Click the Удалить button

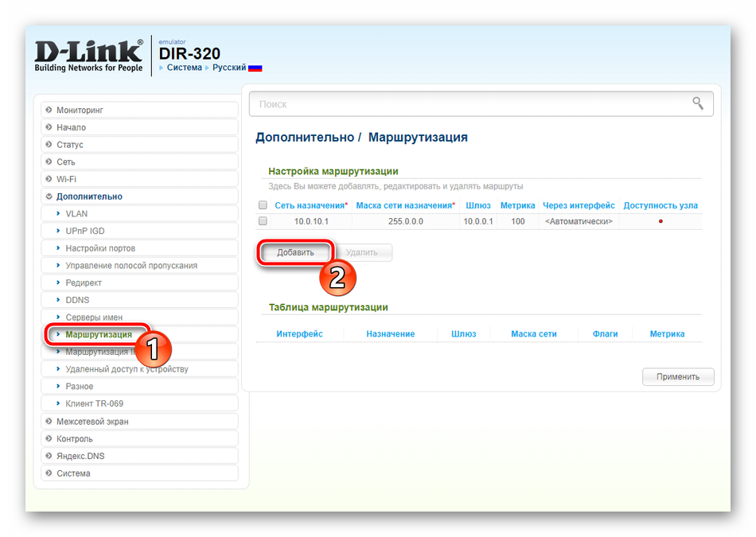(x=362, y=253)
